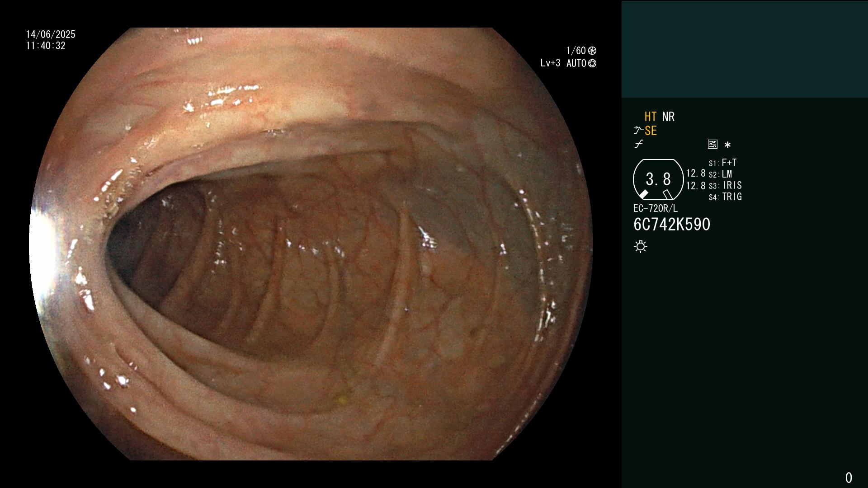This screenshot has width=868, height=488.
Task: Click the S2: LM switch assignment
Action: [720, 174]
